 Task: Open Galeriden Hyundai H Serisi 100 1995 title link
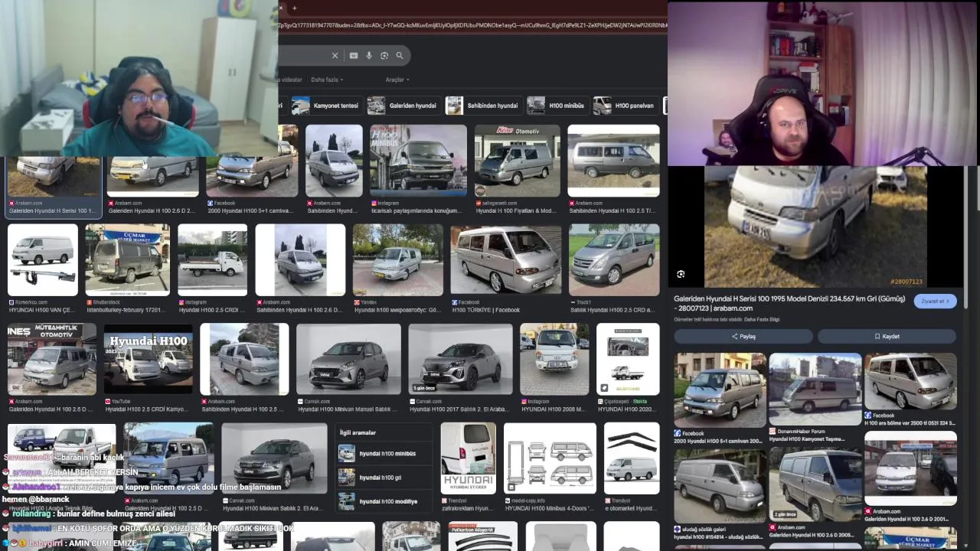(x=789, y=303)
